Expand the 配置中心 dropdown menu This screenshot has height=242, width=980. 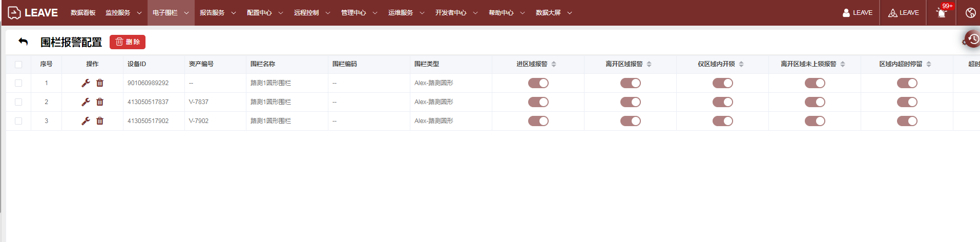(264, 13)
